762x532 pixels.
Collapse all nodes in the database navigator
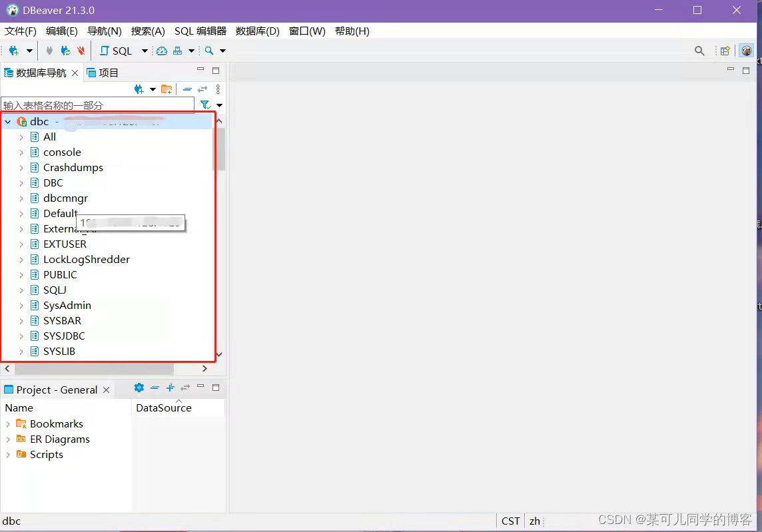[187, 89]
